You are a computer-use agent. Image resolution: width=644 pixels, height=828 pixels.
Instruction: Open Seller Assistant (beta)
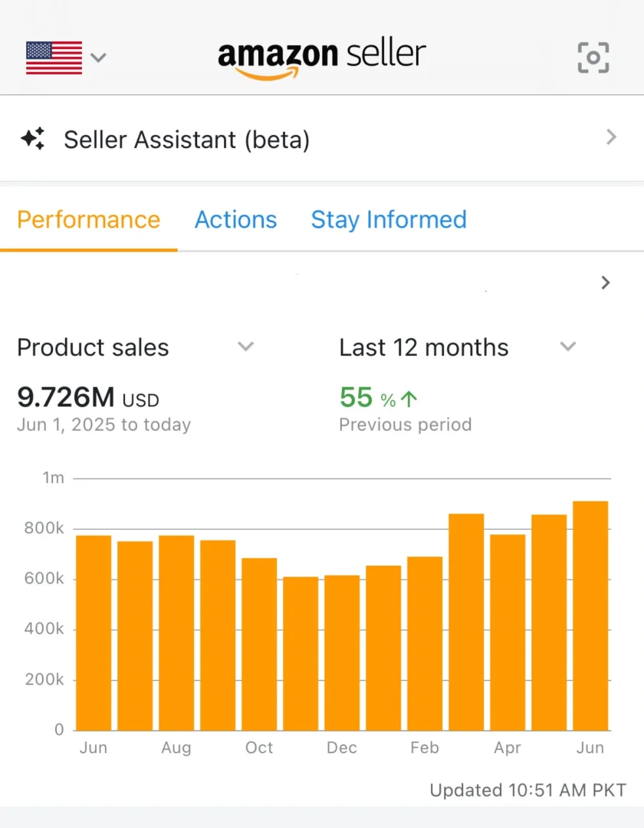click(x=322, y=139)
